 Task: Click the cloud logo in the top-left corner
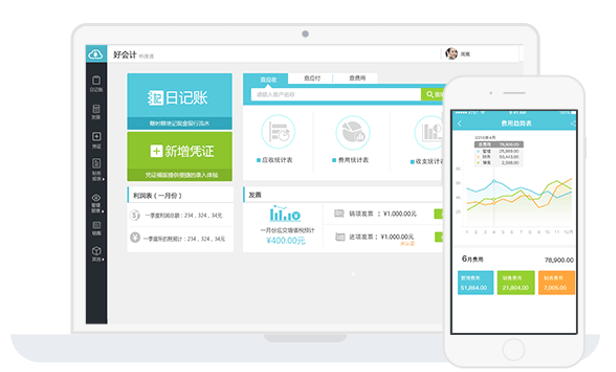(x=96, y=54)
